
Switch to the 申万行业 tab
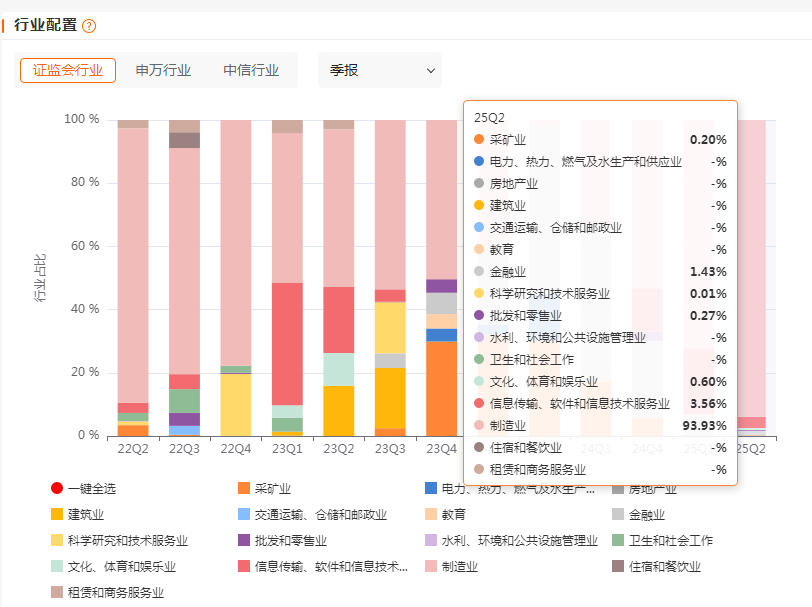pos(163,70)
